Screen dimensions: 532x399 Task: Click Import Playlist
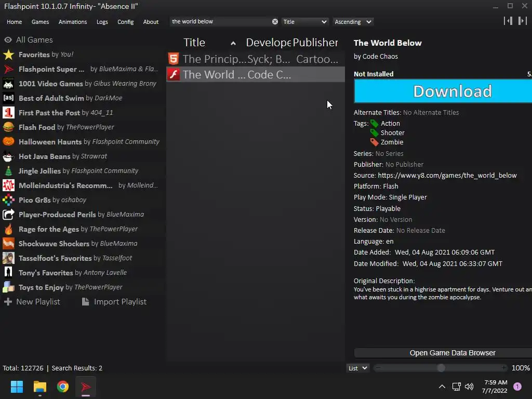click(114, 302)
